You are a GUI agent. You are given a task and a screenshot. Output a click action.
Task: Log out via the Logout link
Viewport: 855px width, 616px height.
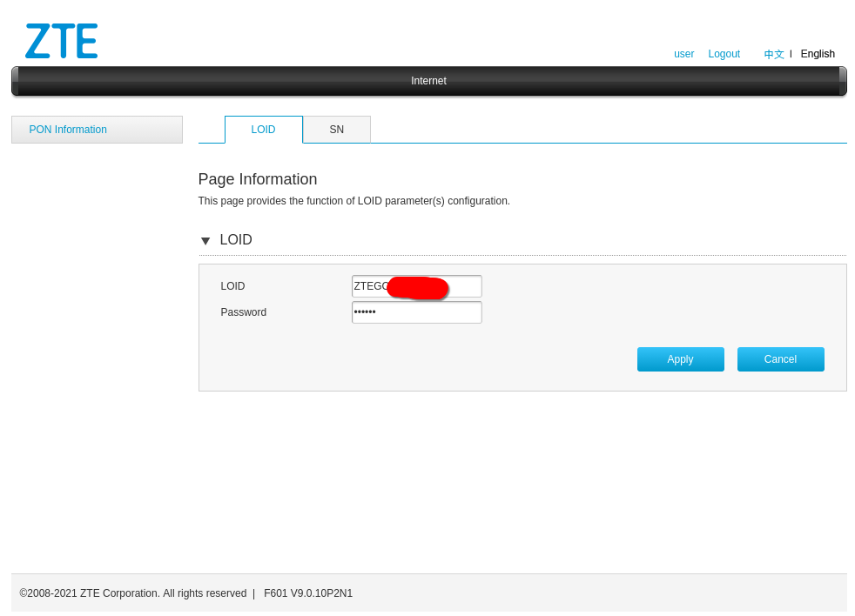pyautogui.click(x=724, y=54)
